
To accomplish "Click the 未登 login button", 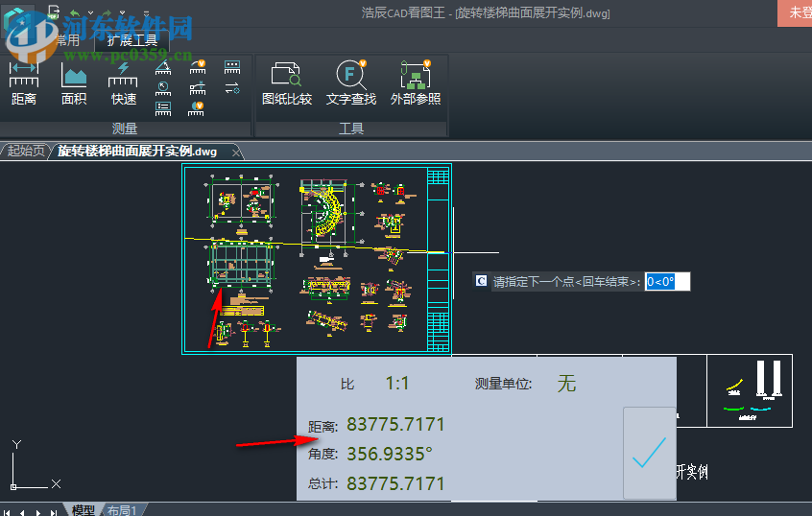I will coord(795,12).
